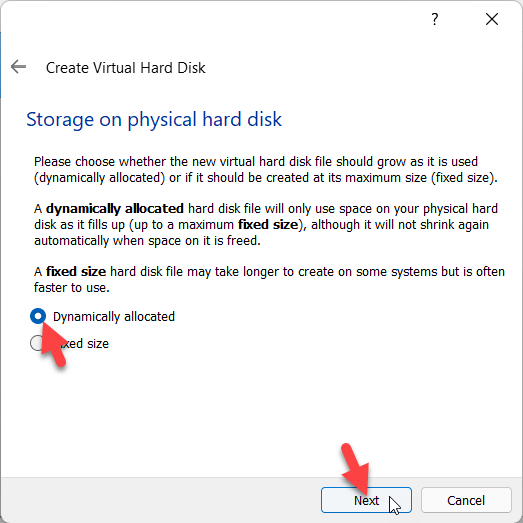Viewport: 523px width, 523px height.
Task: Click the 'Create Virtual Hard Disk' title text
Action: [x=125, y=68]
